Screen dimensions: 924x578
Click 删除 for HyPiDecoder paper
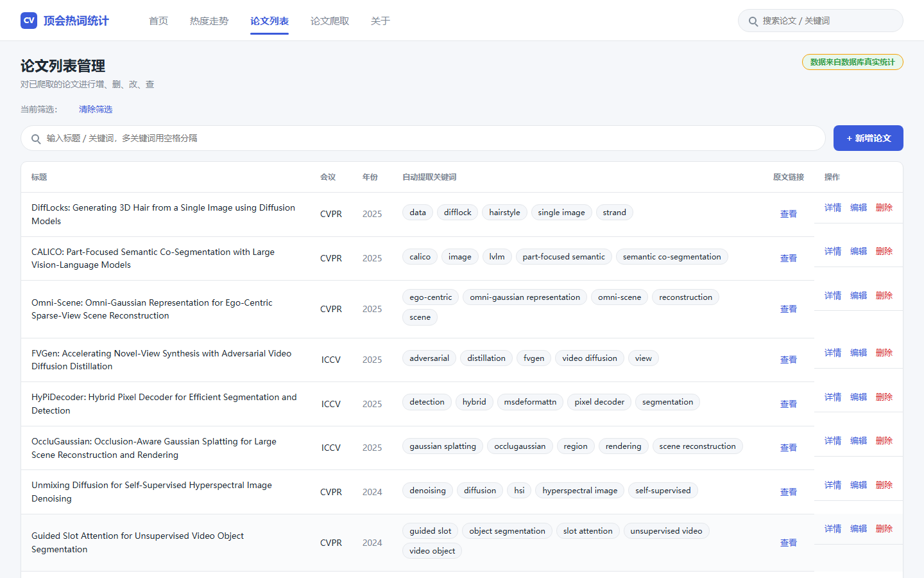[x=884, y=397]
